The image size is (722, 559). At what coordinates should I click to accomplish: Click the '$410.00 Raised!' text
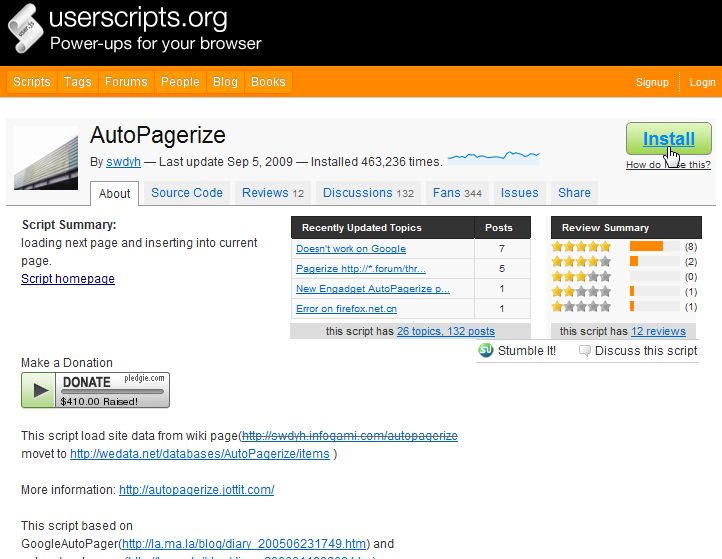(x=99, y=402)
